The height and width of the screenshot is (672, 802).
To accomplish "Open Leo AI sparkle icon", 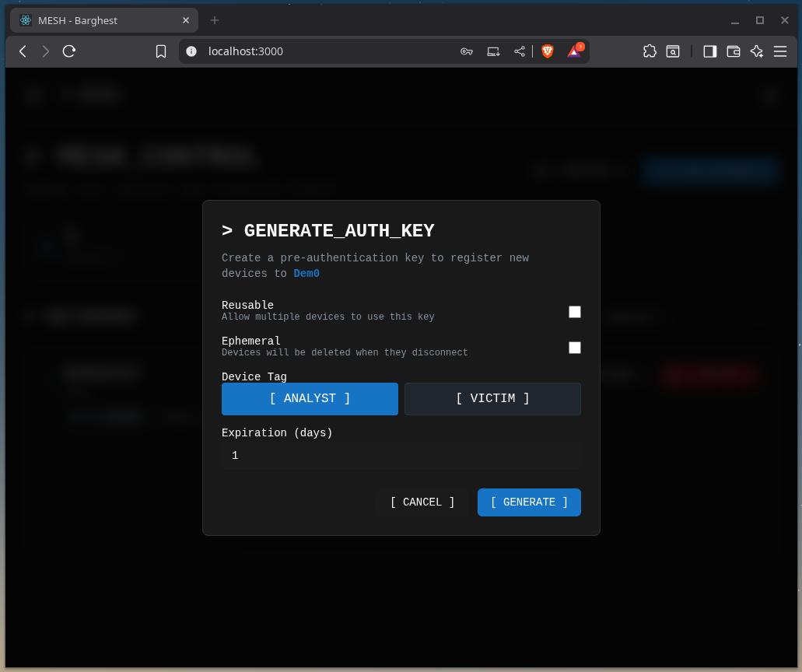I will (x=756, y=51).
